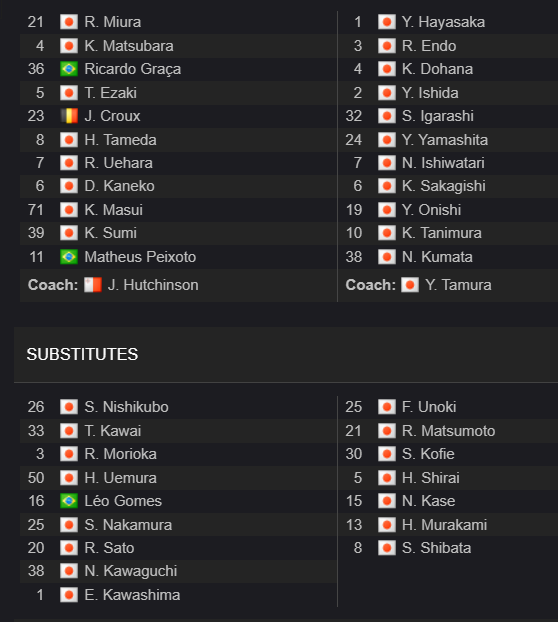Click Japan flag beside S. Kofie
The width and height of the screenshot is (558, 622).
click(x=387, y=454)
